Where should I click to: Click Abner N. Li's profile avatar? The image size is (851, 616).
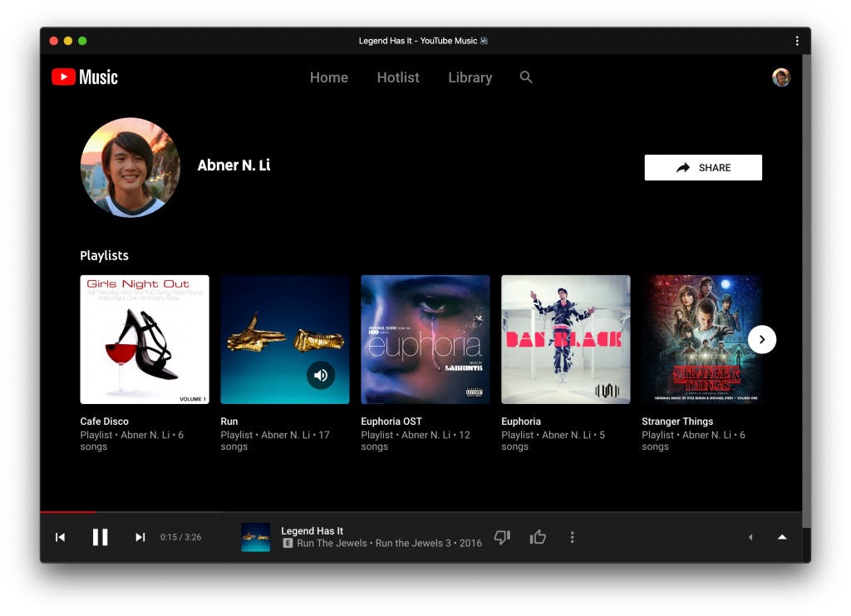coord(130,168)
